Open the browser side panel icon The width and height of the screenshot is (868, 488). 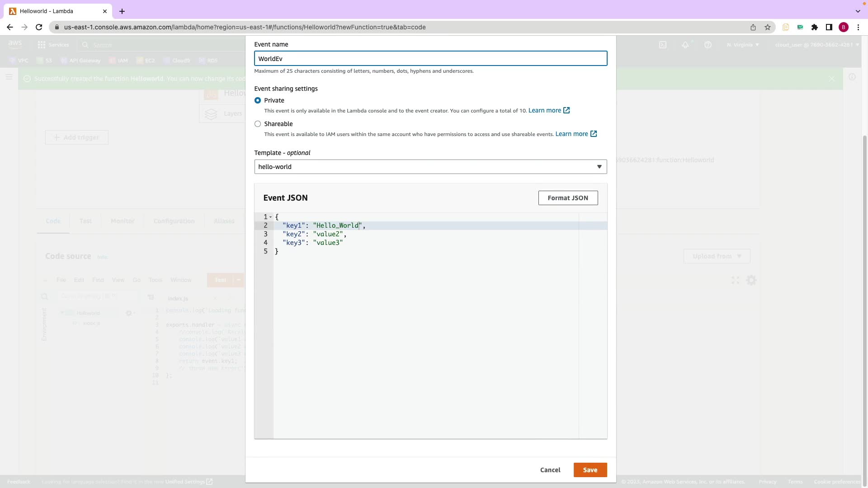click(x=829, y=27)
